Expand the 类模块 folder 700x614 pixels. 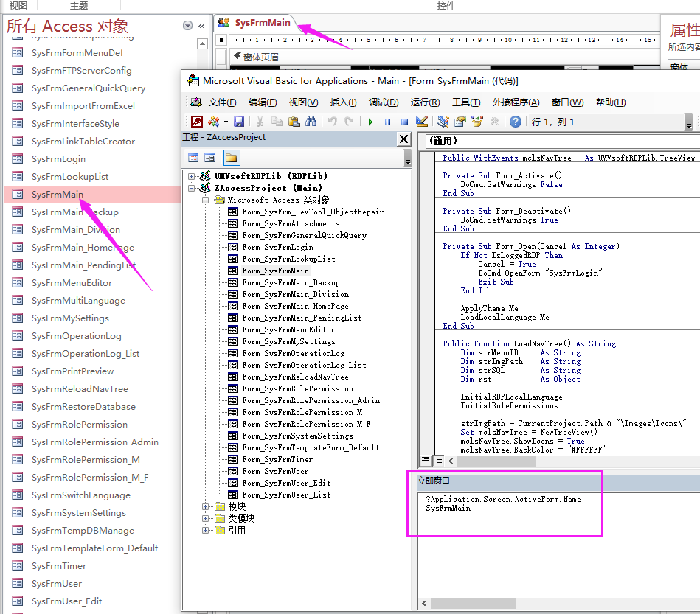click(x=205, y=518)
